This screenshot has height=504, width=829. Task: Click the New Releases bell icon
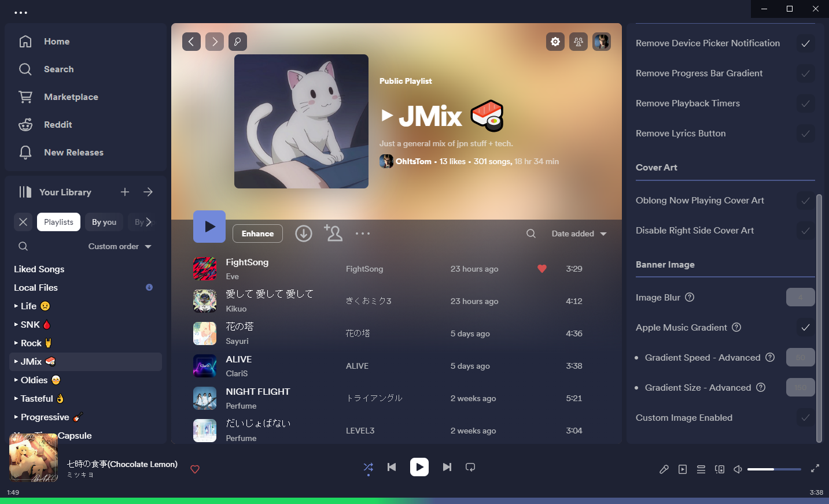(25, 153)
